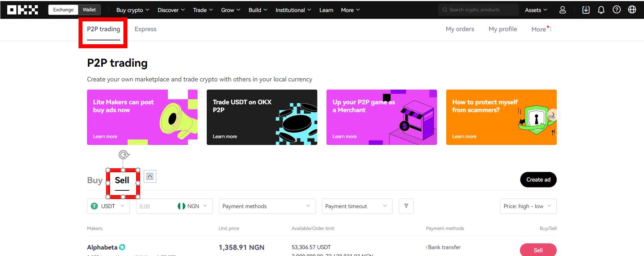Click the OKX logo
Viewport: 644px width, 256px height.
click(x=22, y=10)
